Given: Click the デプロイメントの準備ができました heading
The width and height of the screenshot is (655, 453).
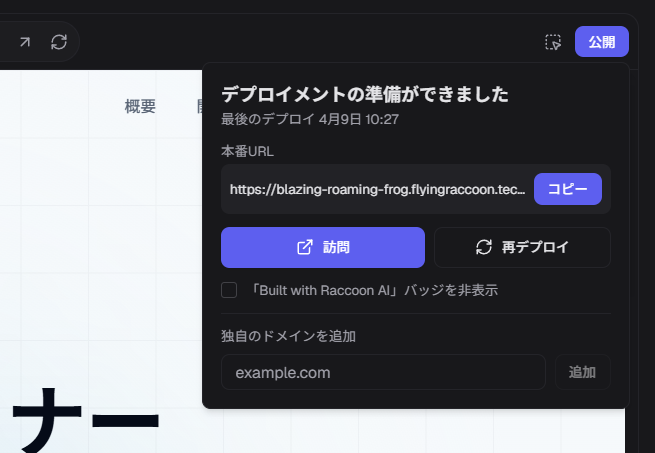Looking at the screenshot, I should click(x=364, y=95).
